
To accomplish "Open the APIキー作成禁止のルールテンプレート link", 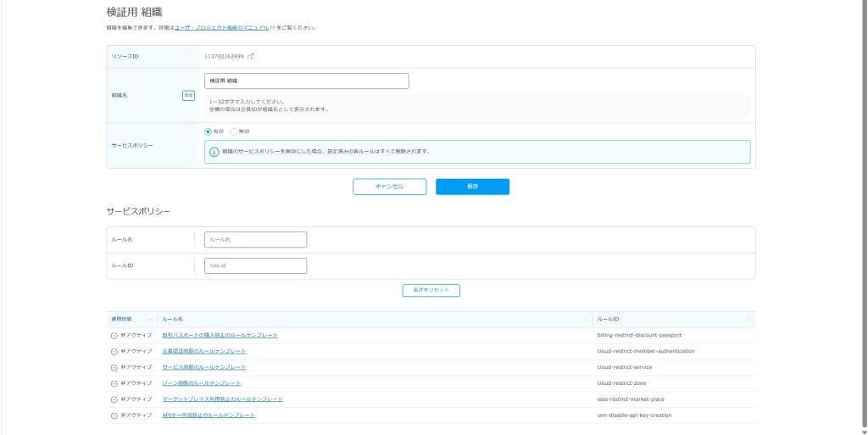I will pos(209,415).
